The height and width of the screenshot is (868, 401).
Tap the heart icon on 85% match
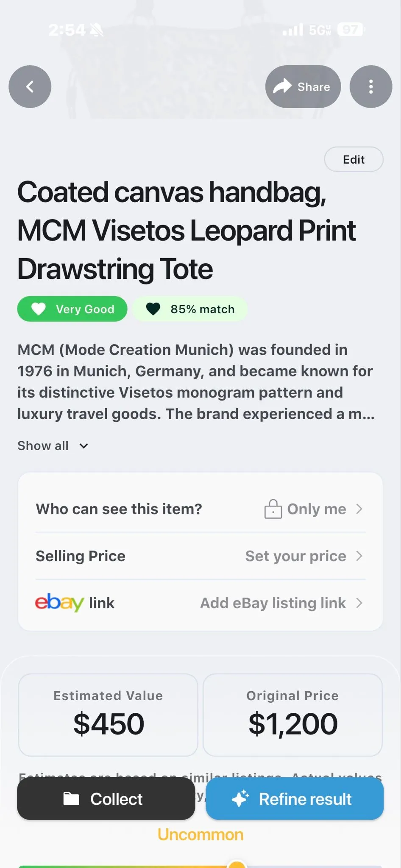pos(153,309)
